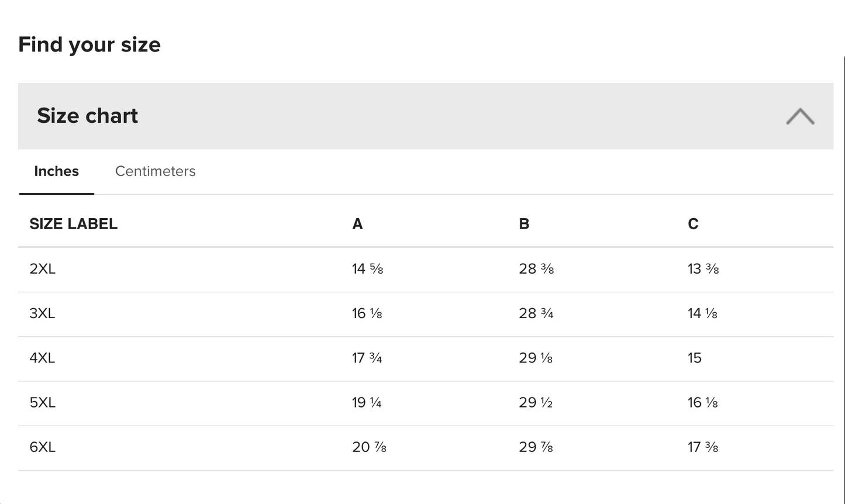This screenshot has width=845, height=504.
Task: Select the 3XL size row label
Action: point(43,313)
